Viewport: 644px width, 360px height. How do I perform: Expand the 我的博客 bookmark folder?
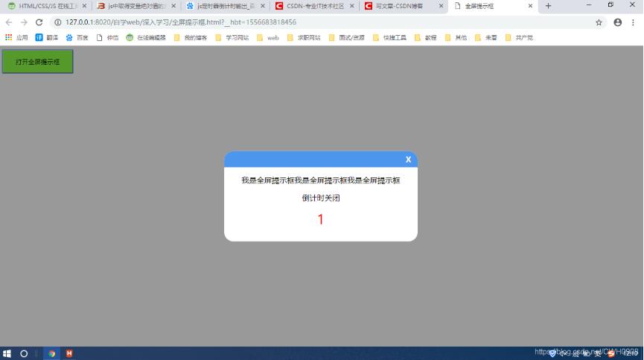click(x=191, y=37)
